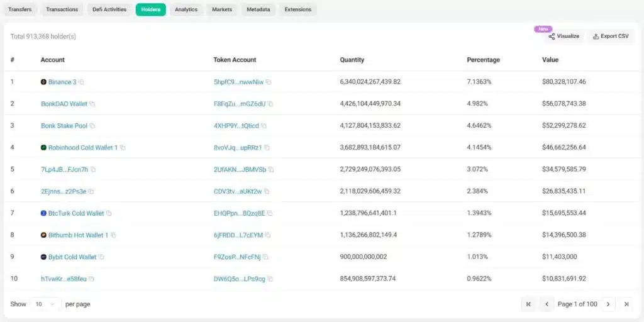Copy the 7Lp4JB...FJcn7h account address

click(x=93, y=169)
